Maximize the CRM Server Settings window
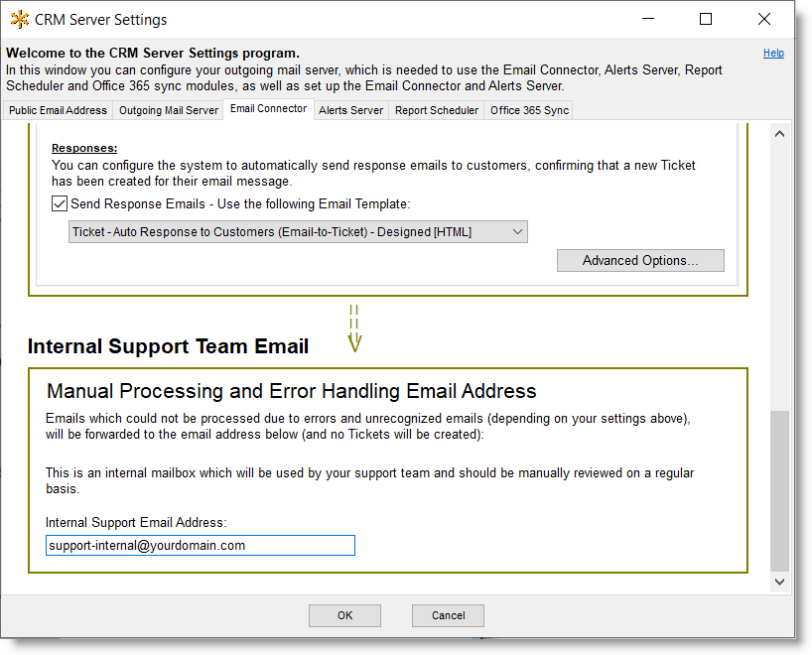Viewport: 812px width, 655px height. 706,19
